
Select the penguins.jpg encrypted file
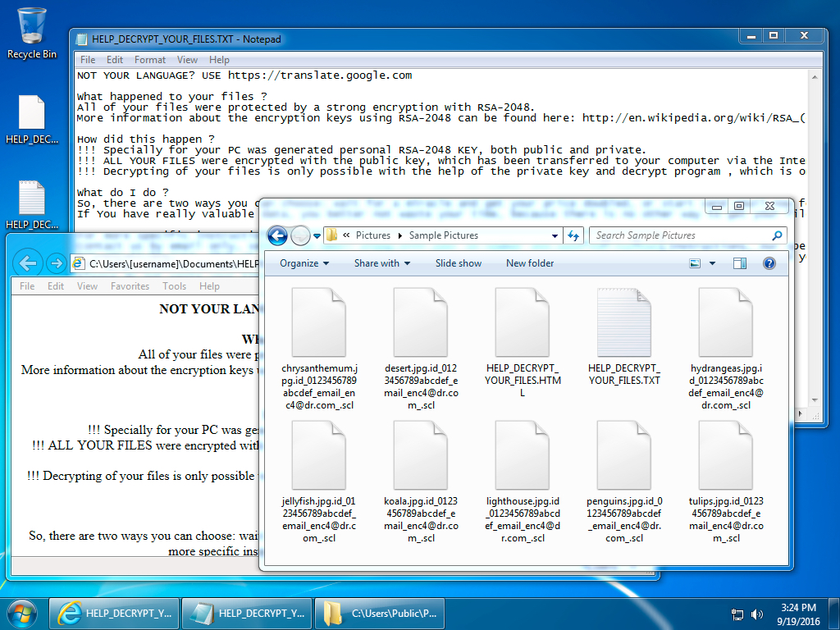point(624,482)
